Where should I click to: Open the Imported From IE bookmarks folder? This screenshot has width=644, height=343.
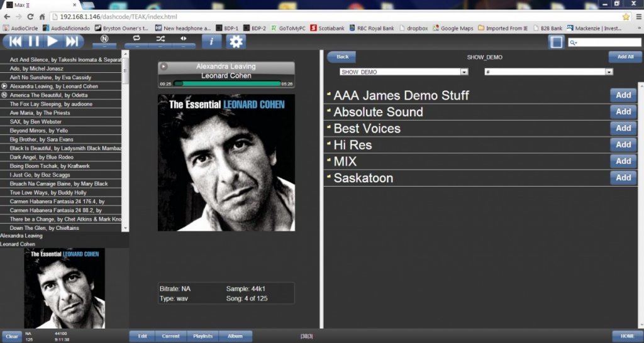coord(502,28)
